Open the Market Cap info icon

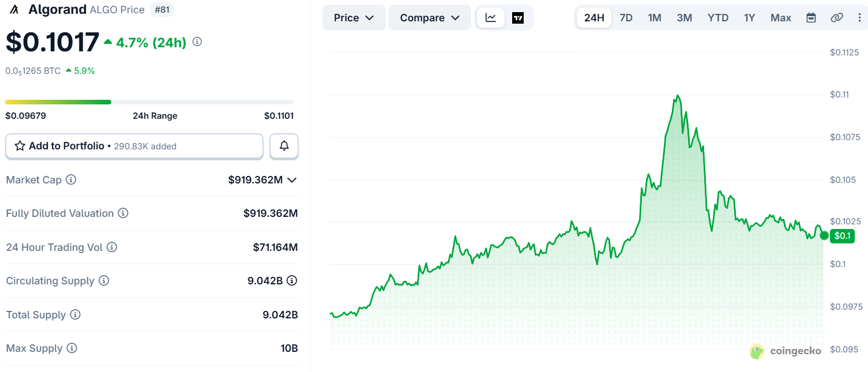71,180
